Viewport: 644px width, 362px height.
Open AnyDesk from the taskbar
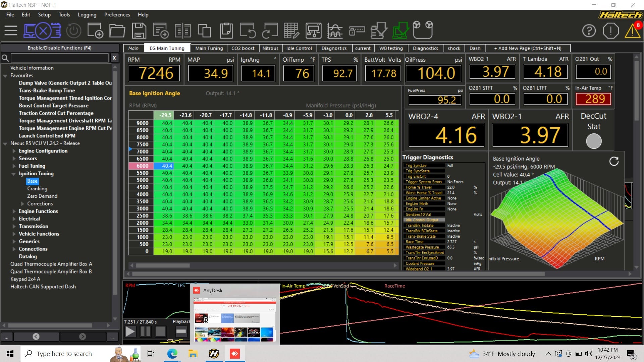[x=235, y=353]
